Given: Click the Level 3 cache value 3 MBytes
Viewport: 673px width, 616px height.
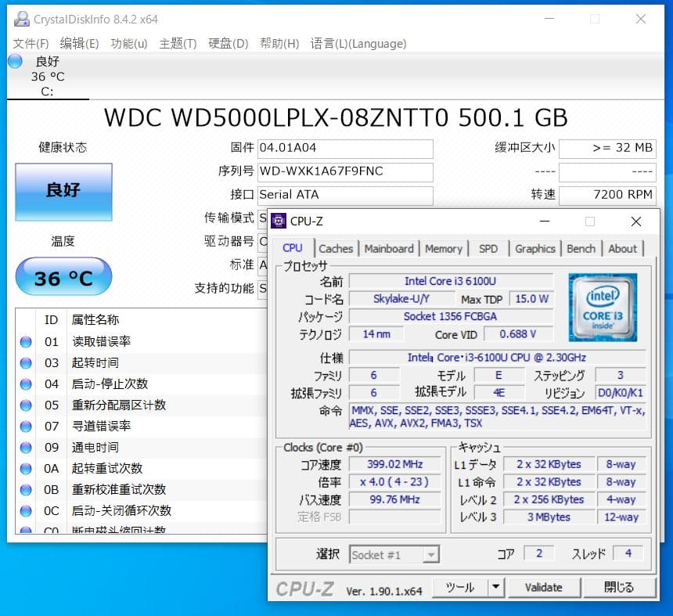Looking at the screenshot, I should (x=549, y=517).
